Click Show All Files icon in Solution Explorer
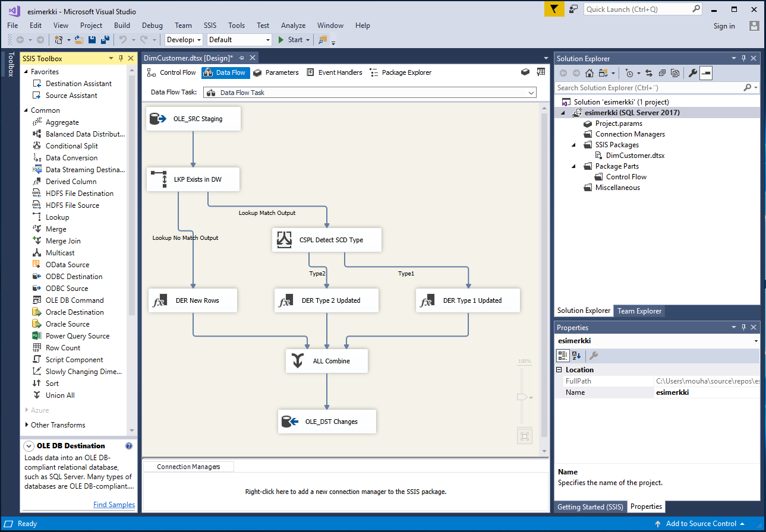The width and height of the screenshot is (766, 532). 675,73
